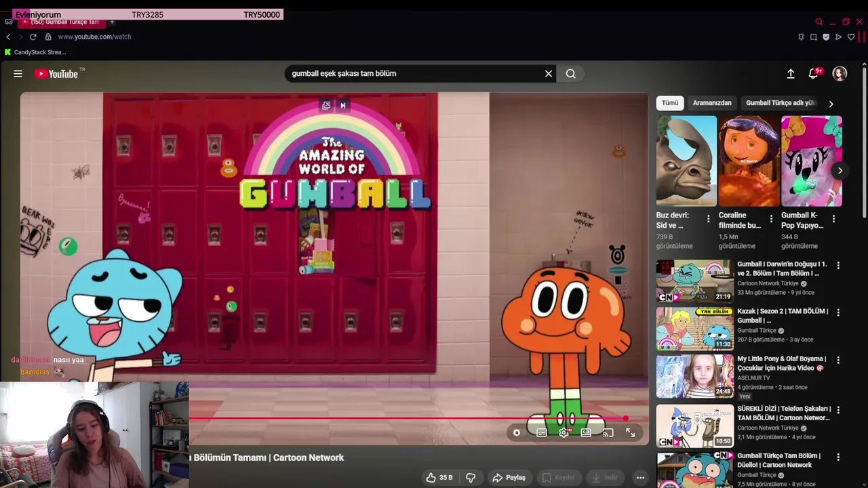Screen dimensions: 868x488
Task: Toggle subtitles in the video player
Action: click(542, 432)
